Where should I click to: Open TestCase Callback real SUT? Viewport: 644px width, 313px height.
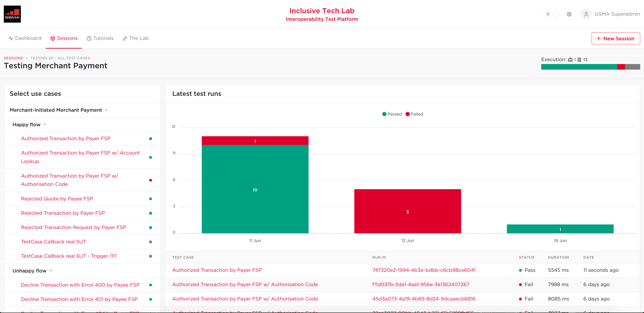(54, 242)
